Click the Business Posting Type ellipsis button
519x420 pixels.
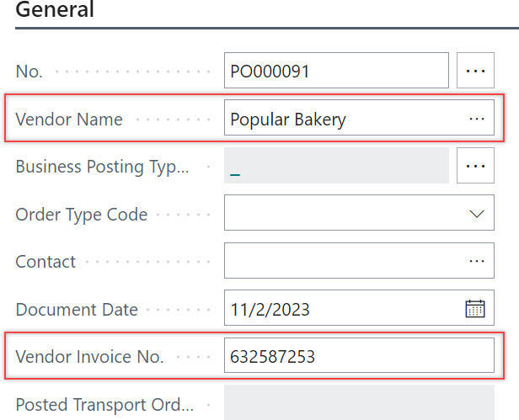[x=475, y=166]
